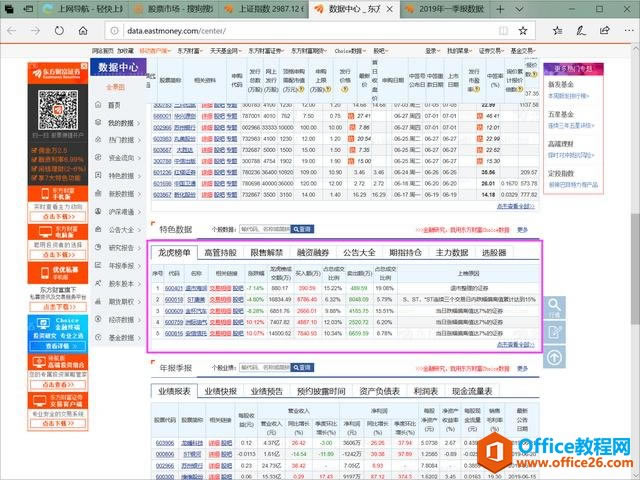Click the browser back arrow
Viewport: 640px width, 480px height.
[x=13, y=30]
